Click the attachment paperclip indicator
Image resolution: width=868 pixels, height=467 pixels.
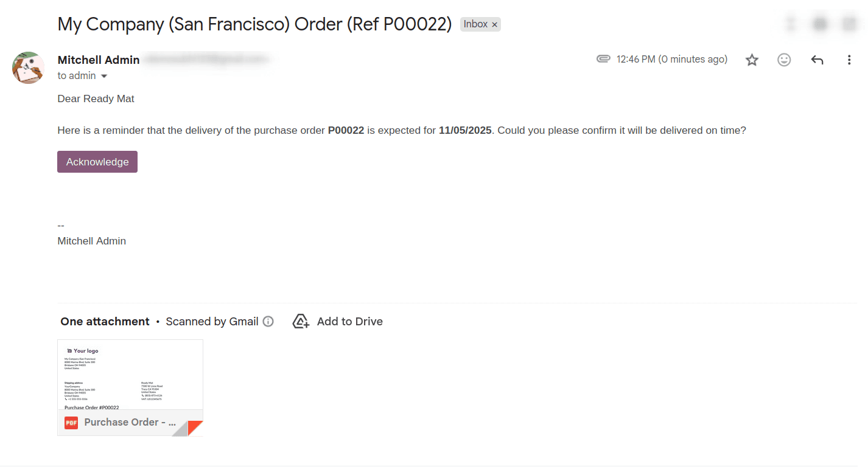(603, 59)
